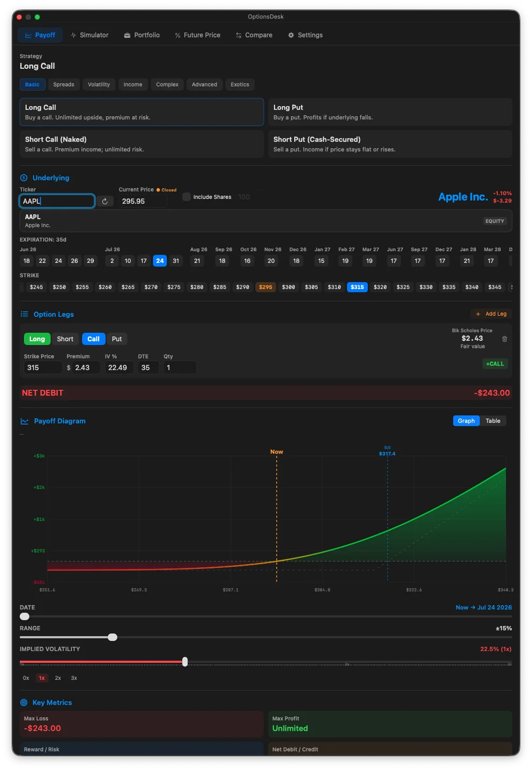Image resolution: width=532 pixels, height=770 pixels.
Task: Pick AAPL Apple Inc. suggestion row
Action: click(x=266, y=221)
